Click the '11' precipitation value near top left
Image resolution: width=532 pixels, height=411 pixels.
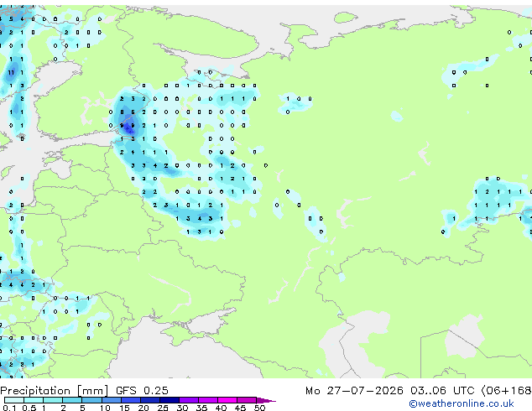click(x=11, y=73)
